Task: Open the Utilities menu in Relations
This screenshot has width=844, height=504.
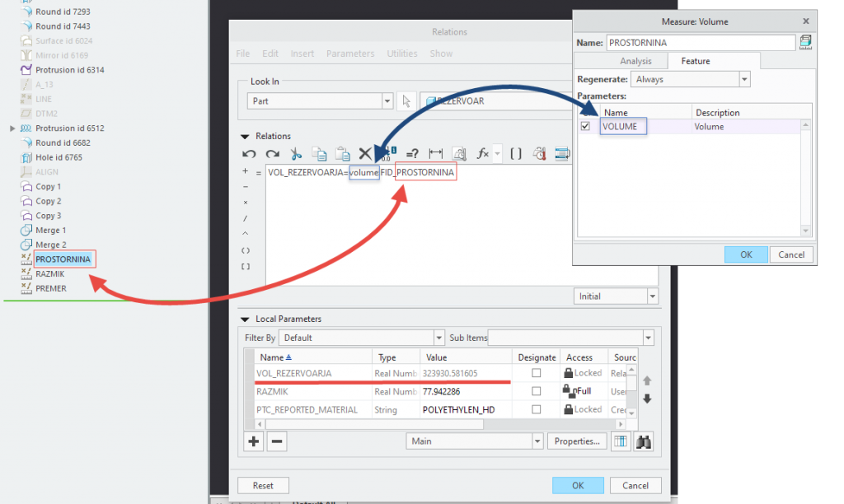Action: 402,54
